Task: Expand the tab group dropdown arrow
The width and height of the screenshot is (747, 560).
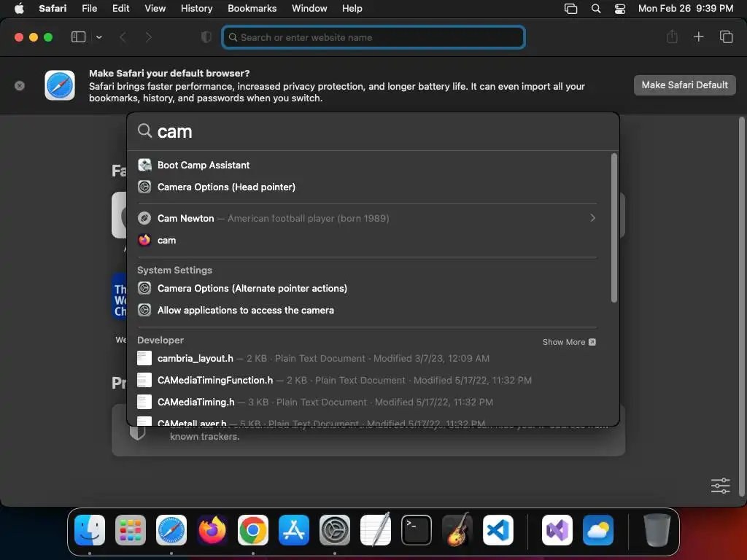Action: tap(98, 37)
